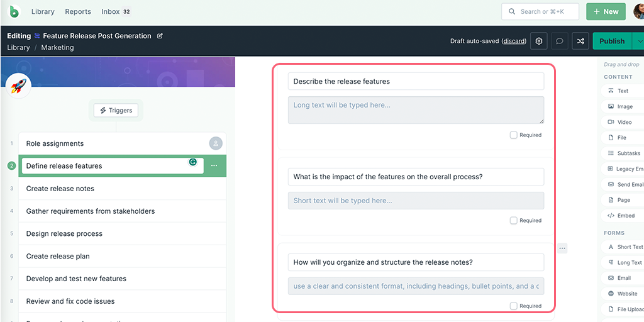Click the shuffle conditional logic icon

click(x=580, y=42)
